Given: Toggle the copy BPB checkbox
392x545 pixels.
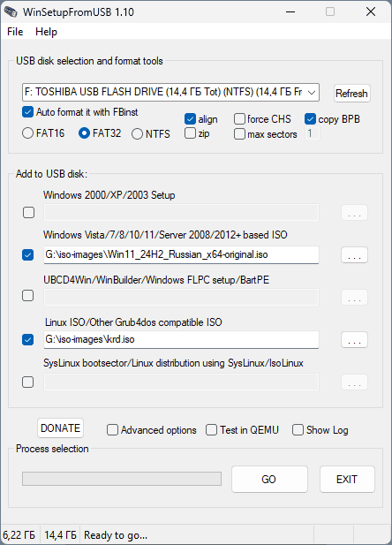Looking at the screenshot, I should point(310,119).
